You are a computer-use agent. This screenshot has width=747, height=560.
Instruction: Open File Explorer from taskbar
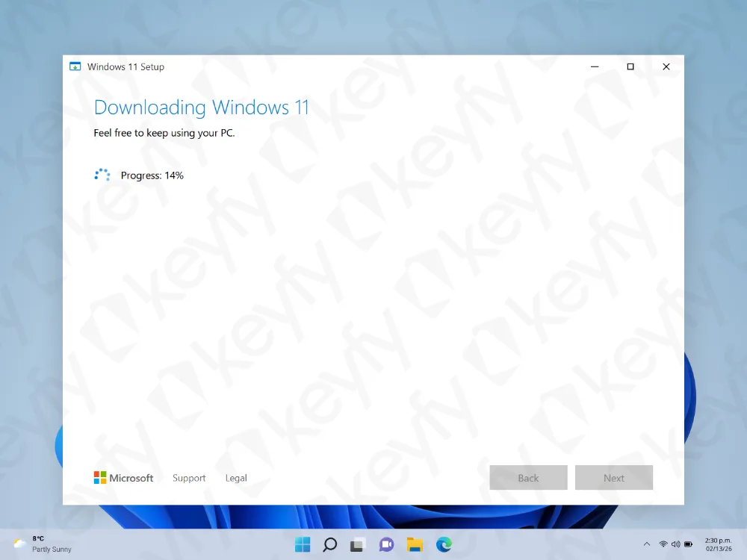click(x=415, y=544)
